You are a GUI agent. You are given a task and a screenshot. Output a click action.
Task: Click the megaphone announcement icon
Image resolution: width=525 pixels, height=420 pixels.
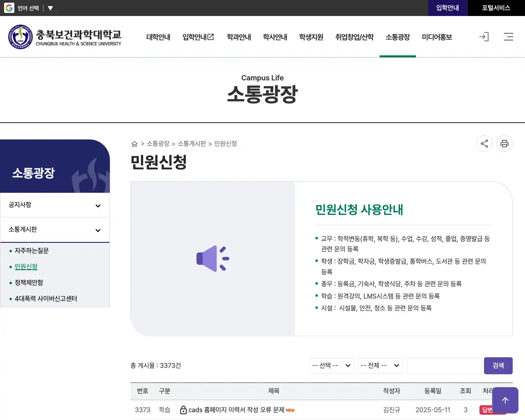pos(212,258)
